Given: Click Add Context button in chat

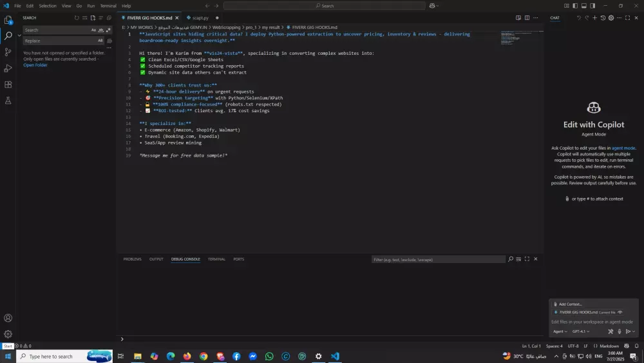Looking at the screenshot, I should pyautogui.click(x=567, y=304).
